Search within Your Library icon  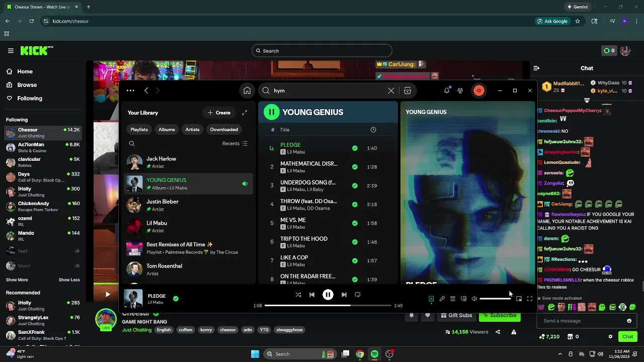(x=132, y=143)
